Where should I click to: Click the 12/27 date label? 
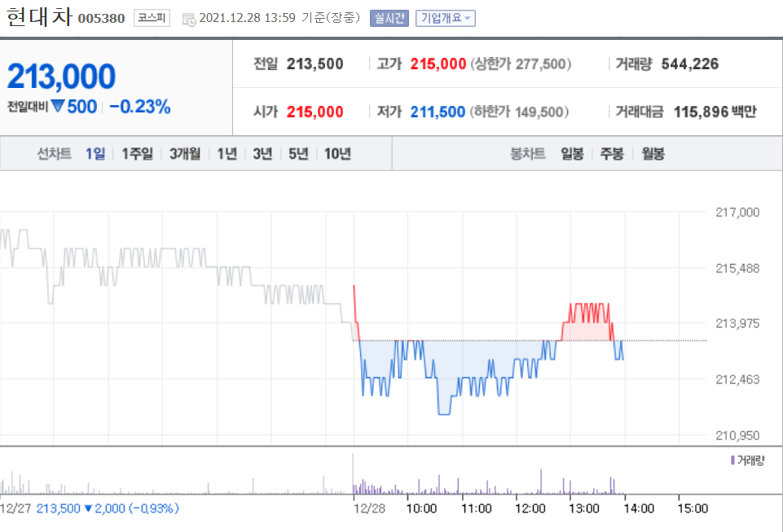pos(15,508)
